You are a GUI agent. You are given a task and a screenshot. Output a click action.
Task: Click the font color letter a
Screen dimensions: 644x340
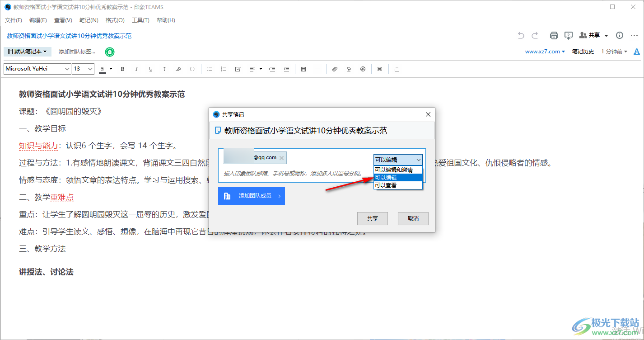coord(103,69)
